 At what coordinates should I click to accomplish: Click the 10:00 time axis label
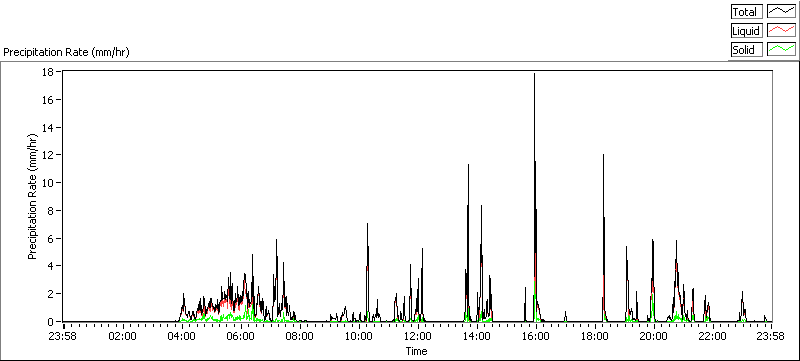359,336
